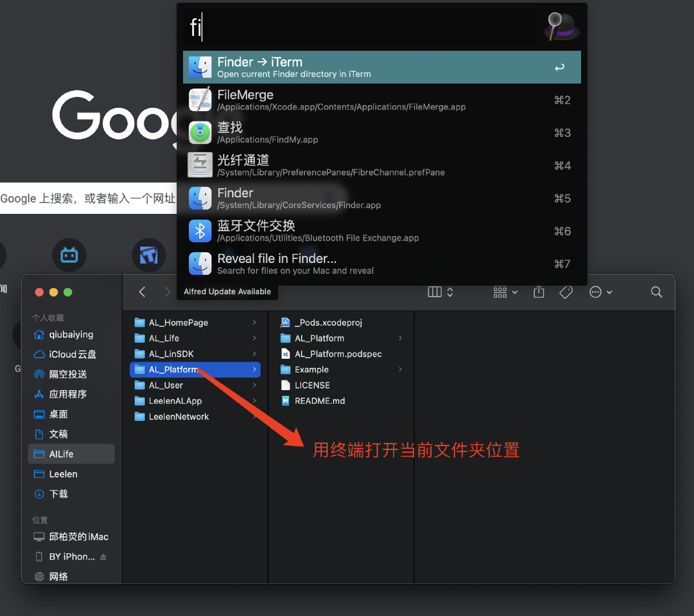Eject the BY iPhone device

coord(103,557)
